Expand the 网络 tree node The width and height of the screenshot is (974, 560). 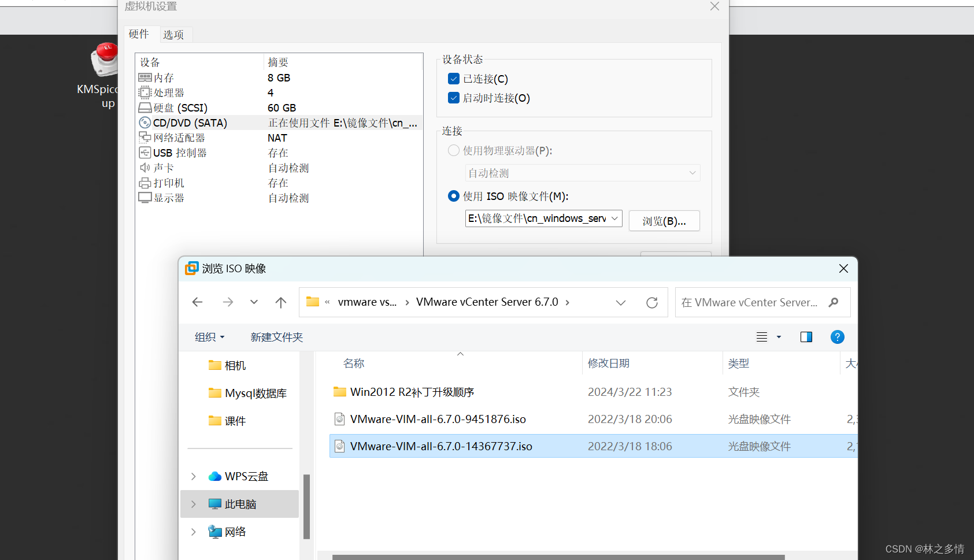tap(194, 532)
